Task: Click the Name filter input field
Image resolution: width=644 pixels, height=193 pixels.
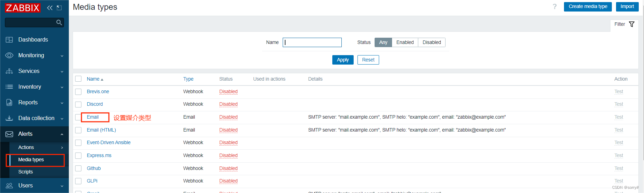Action: tap(312, 42)
